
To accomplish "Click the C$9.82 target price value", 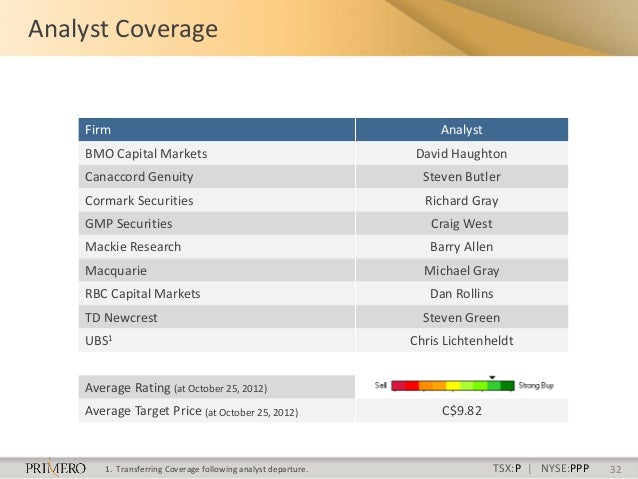I will coord(461,410).
